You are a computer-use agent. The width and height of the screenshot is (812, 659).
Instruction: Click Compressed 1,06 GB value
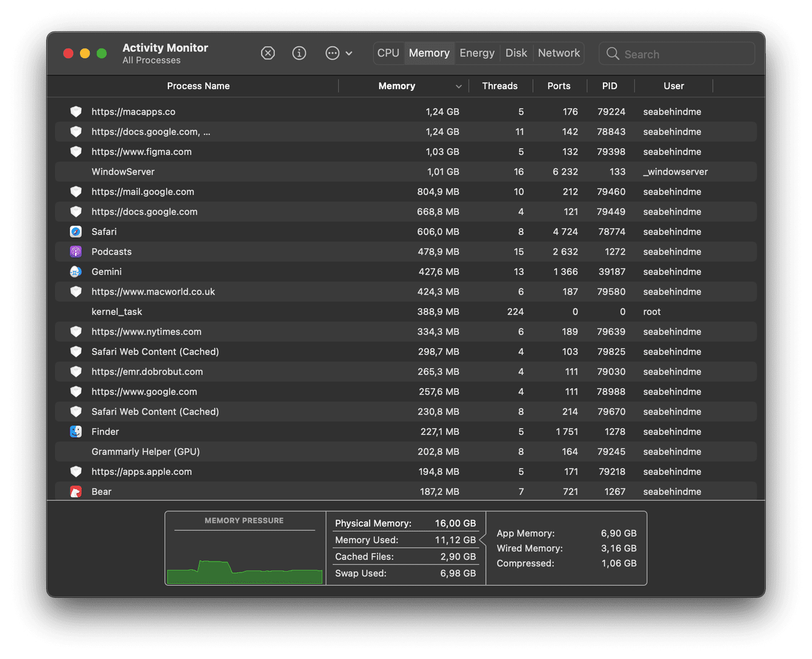click(x=619, y=563)
